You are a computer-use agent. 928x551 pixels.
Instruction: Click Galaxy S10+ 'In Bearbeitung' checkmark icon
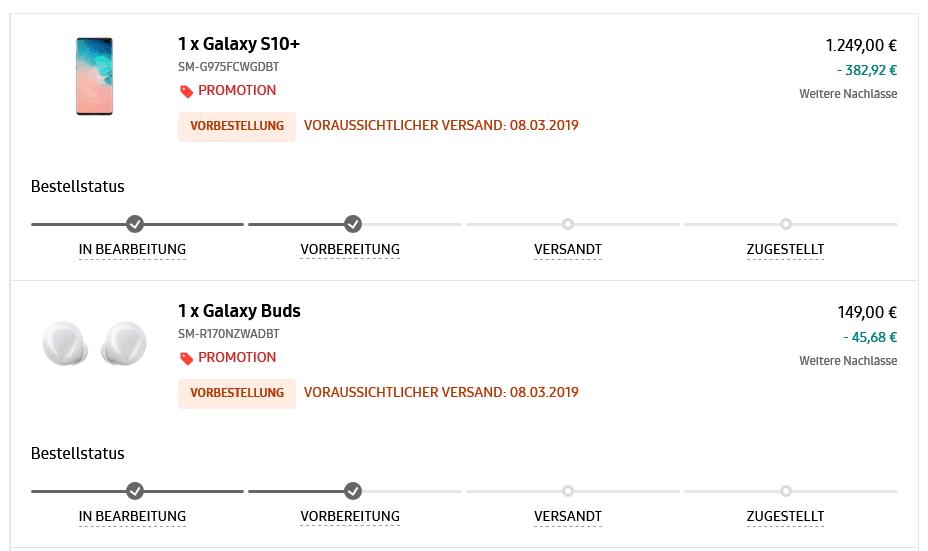pos(135,224)
